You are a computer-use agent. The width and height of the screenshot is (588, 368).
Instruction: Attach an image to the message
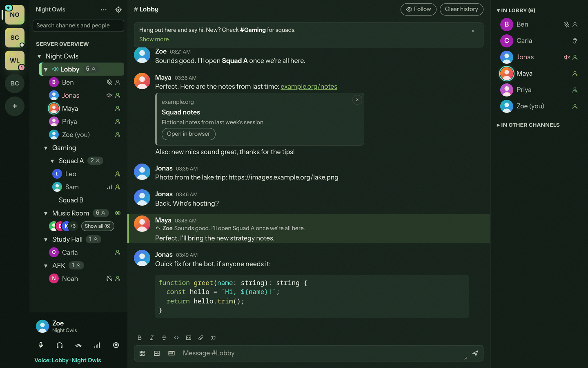click(x=157, y=353)
